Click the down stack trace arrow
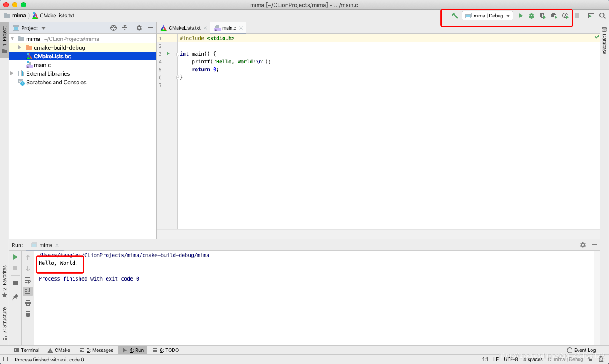Viewport: 609px width, 364px height. pyautogui.click(x=28, y=268)
